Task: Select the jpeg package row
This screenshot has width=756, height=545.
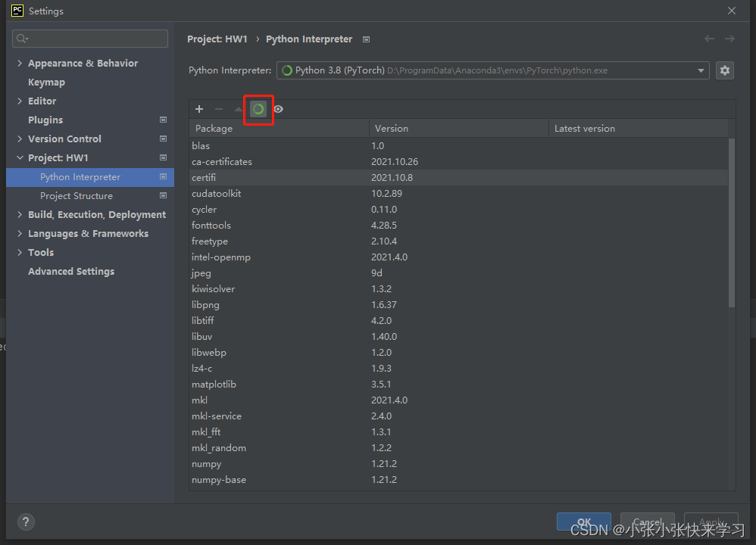Action: [x=458, y=272]
